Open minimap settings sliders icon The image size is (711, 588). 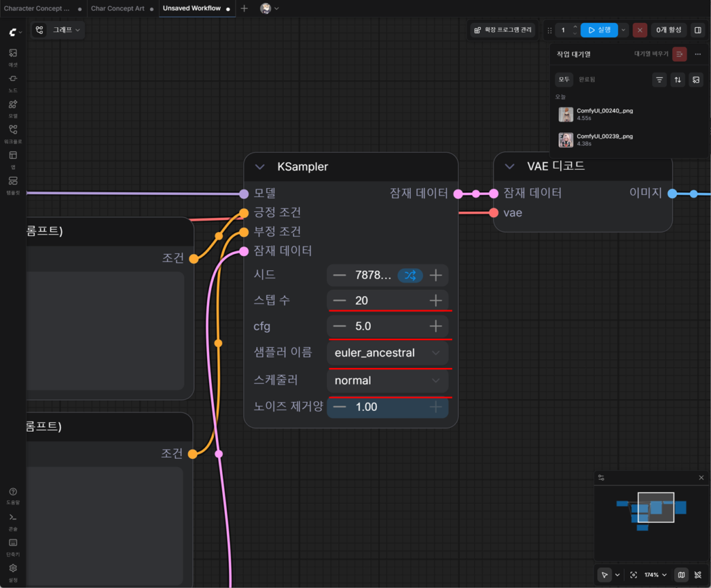(x=601, y=478)
